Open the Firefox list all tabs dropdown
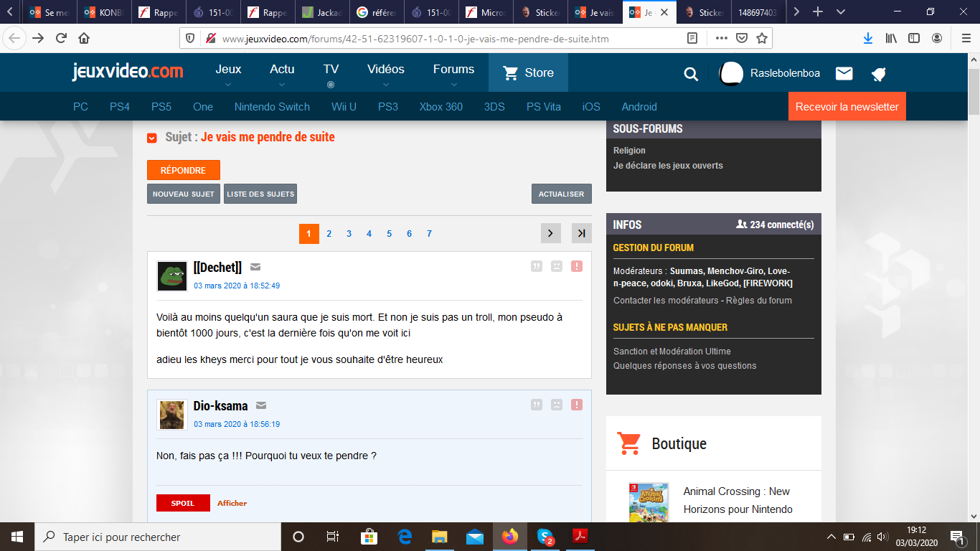The height and width of the screenshot is (551, 980). pos(841,12)
